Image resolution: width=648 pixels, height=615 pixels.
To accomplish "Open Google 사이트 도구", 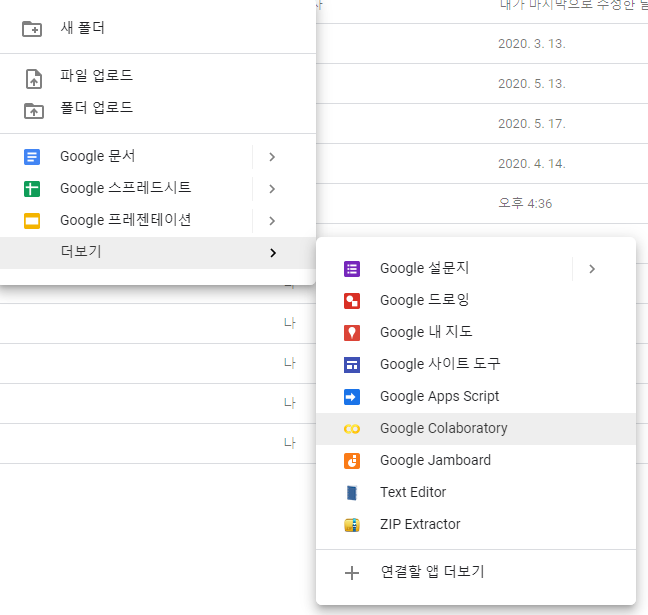I will (476, 365).
